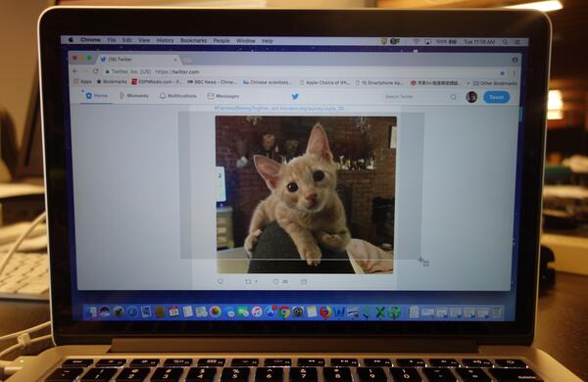588x382 pixels.
Task: Click the Wi-Fi icon in the menu bar
Action: click(416, 41)
